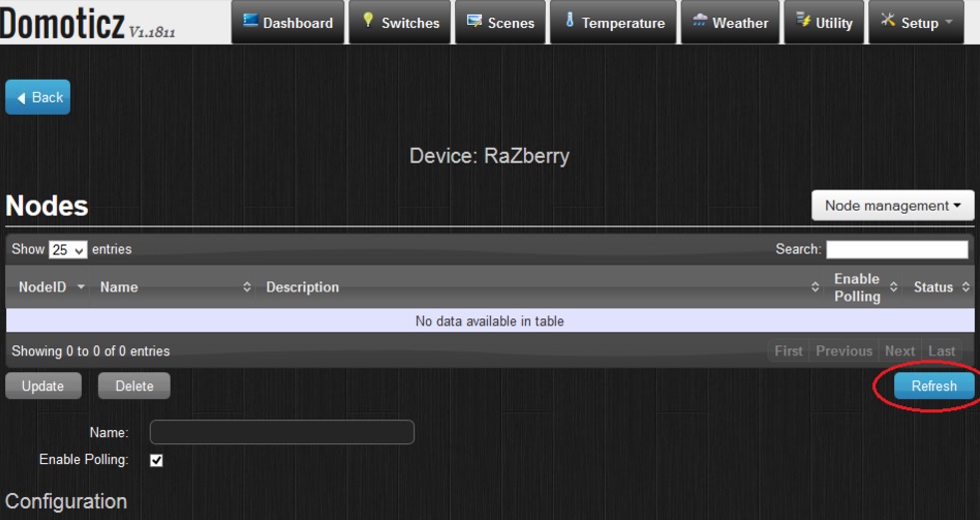This screenshot has height=520, width=980.
Task: Sort by Enable Polling column
Action: [x=864, y=287]
